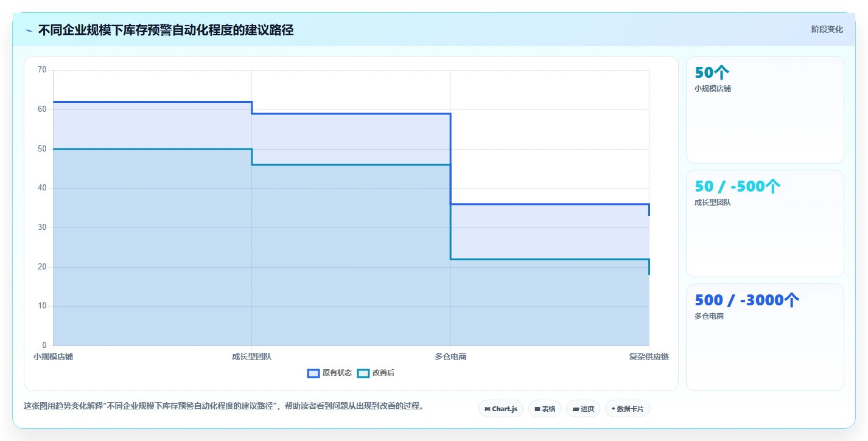Click the y-axis value 30
The height and width of the screenshot is (441, 868).
coord(42,227)
